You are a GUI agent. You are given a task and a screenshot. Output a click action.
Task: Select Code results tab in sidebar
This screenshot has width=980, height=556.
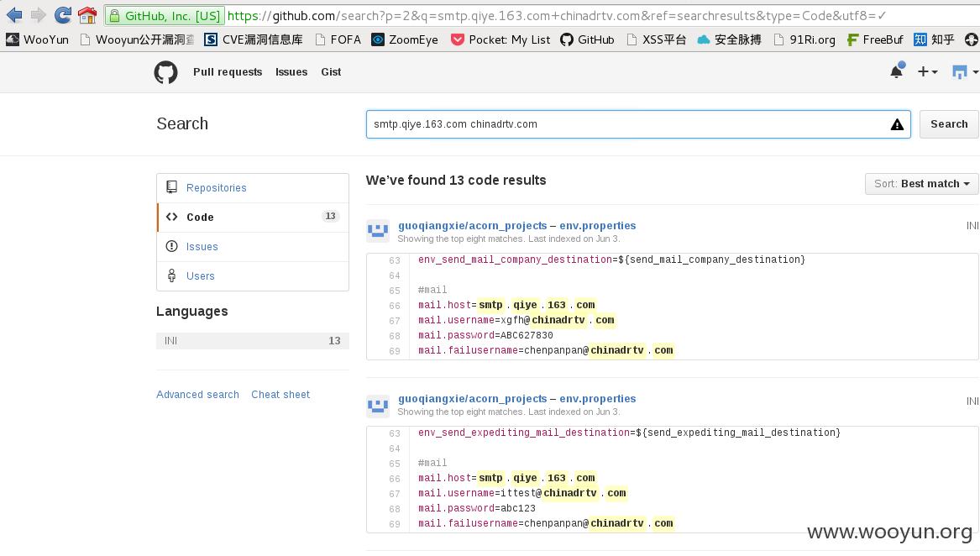pos(253,217)
